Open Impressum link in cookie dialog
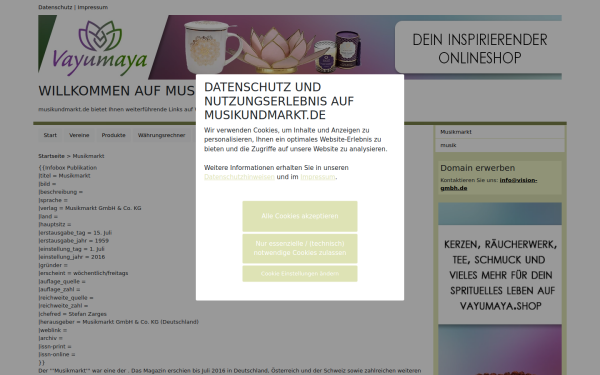 (x=318, y=177)
